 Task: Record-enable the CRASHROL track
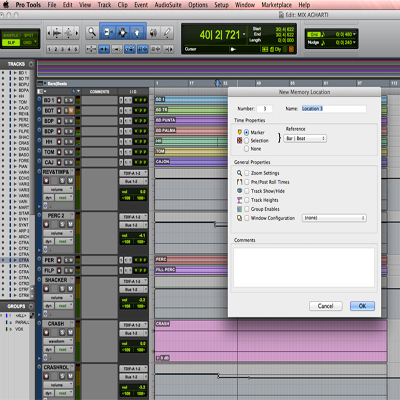coord(46,376)
